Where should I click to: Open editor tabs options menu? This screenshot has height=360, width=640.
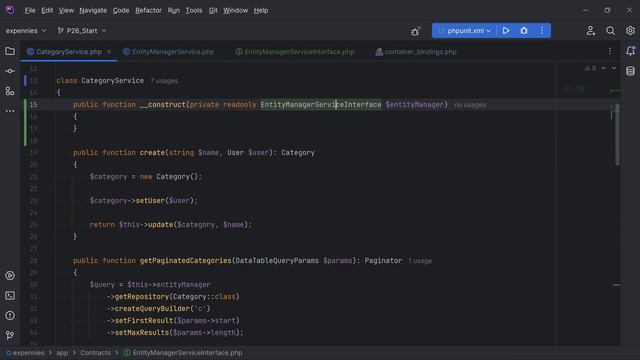coord(610,51)
